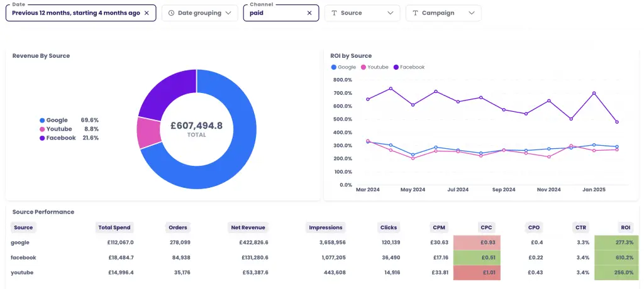Click the text icon beside Source filter
The width and height of the screenshot is (644, 289).
(334, 13)
